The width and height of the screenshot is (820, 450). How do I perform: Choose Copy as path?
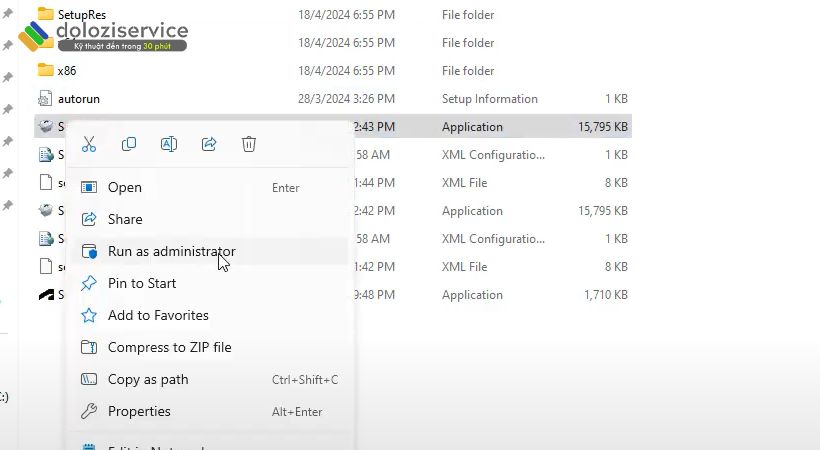209,379
